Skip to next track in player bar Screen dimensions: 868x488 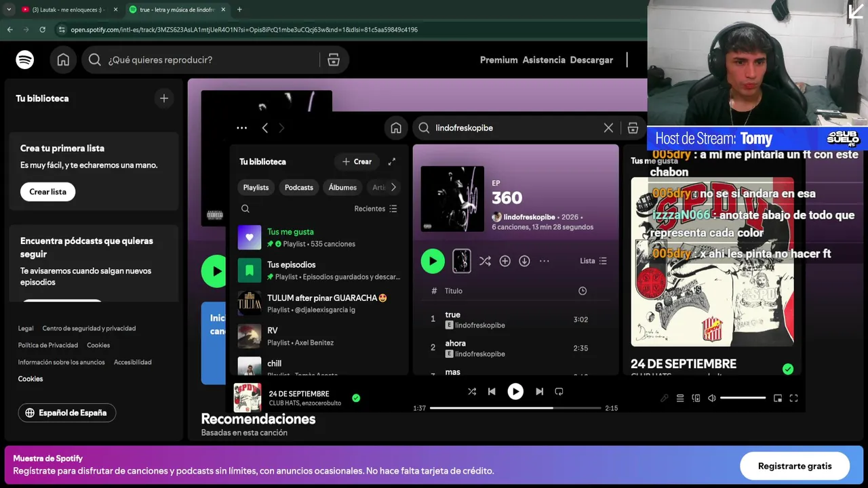click(x=539, y=391)
